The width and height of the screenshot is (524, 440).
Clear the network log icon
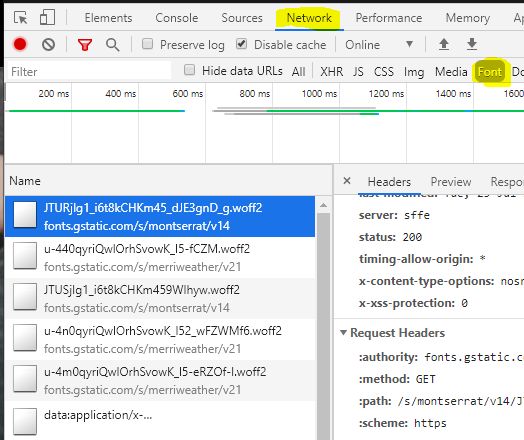tap(48, 44)
